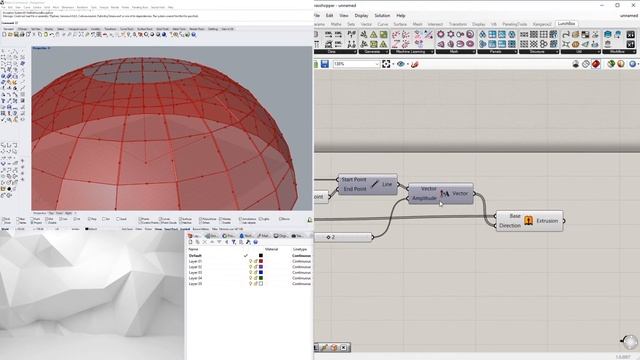Click the no-preview mode icon in Grasshopper

tap(576, 64)
